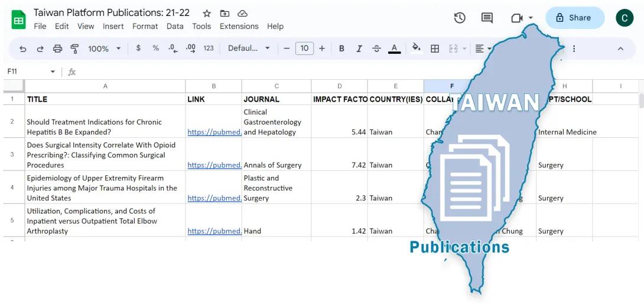Open the toolbar more options menu
Image resolution: width=644 pixels, height=307 pixels.
tap(574, 49)
